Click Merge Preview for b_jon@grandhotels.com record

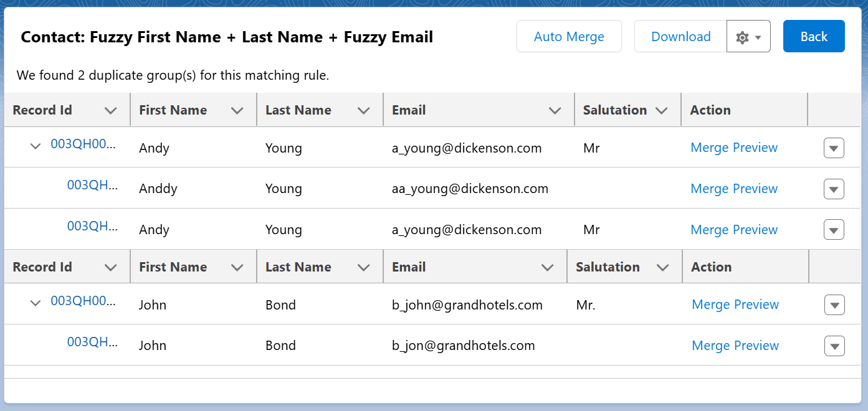point(735,346)
